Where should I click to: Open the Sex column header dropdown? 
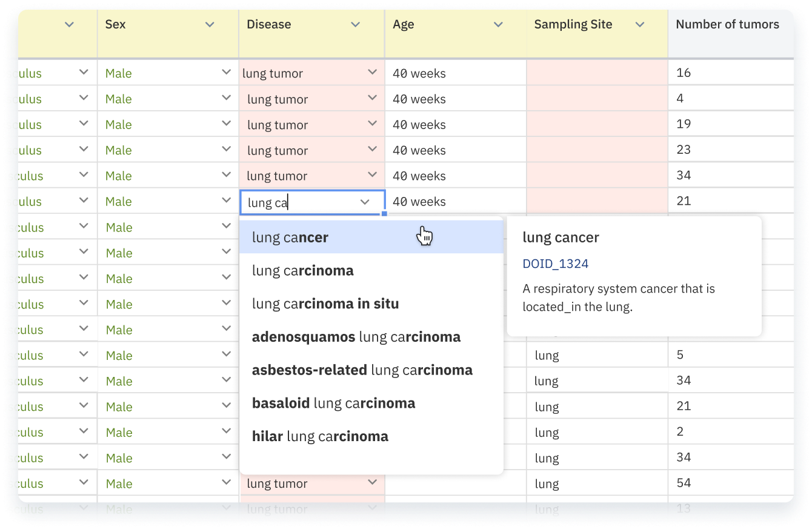pos(210,25)
